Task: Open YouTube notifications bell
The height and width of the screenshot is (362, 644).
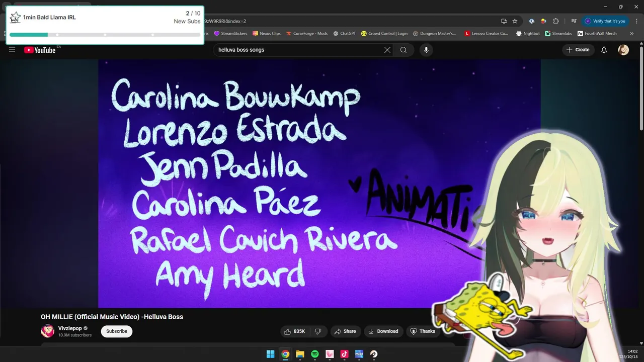Action: (604, 50)
